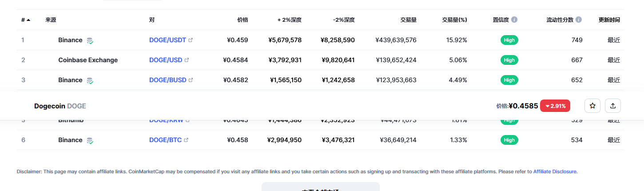Open the Coinbase Exchange source page

coord(88,60)
